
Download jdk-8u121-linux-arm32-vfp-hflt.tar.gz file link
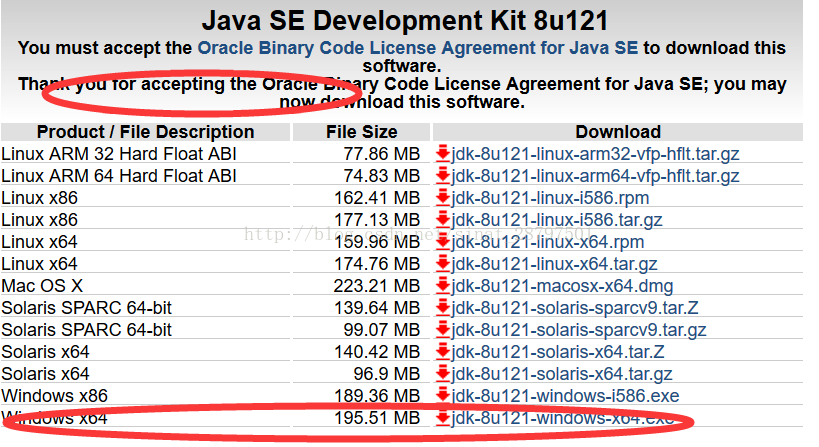click(595, 154)
